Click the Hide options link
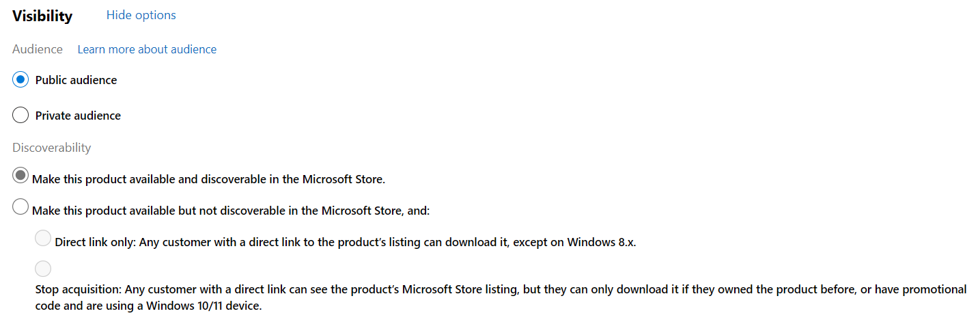Viewport: 980px width, 320px height. tap(141, 15)
